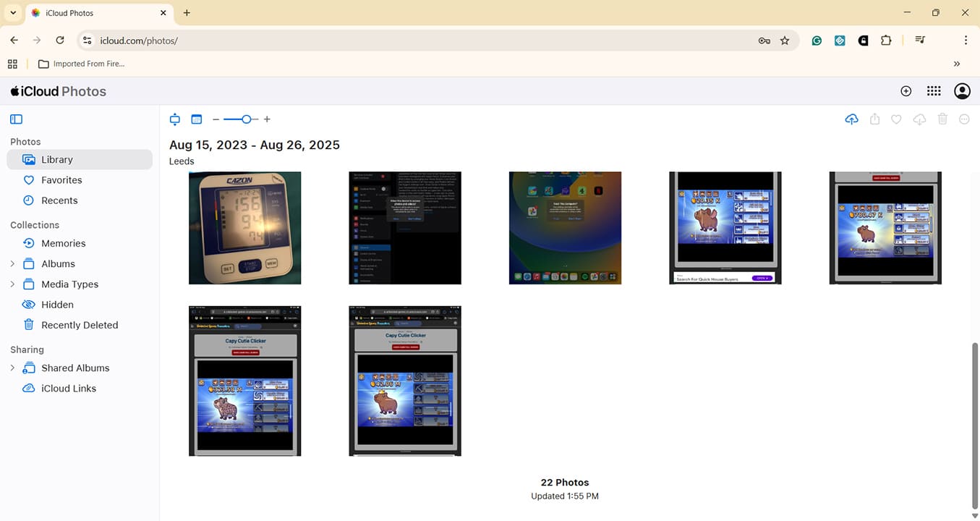Zoom out with the minus icon
The width and height of the screenshot is (980, 521).
point(216,119)
